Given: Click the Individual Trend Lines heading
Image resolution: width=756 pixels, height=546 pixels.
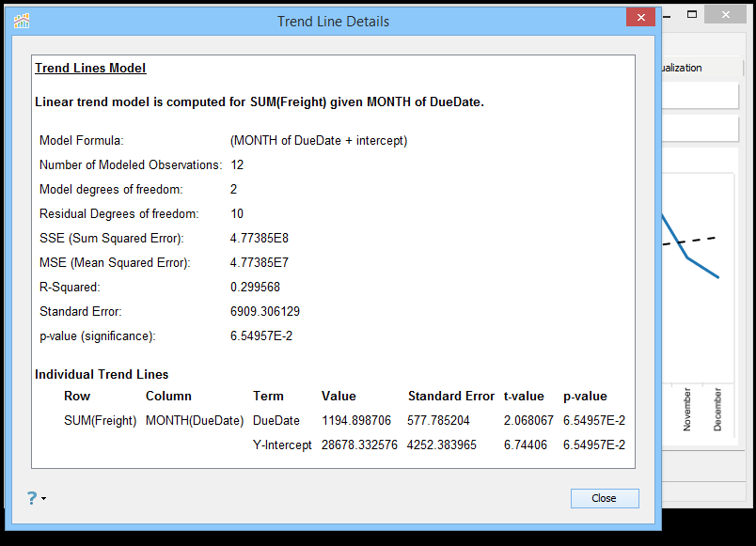Looking at the screenshot, I should 102,374.
